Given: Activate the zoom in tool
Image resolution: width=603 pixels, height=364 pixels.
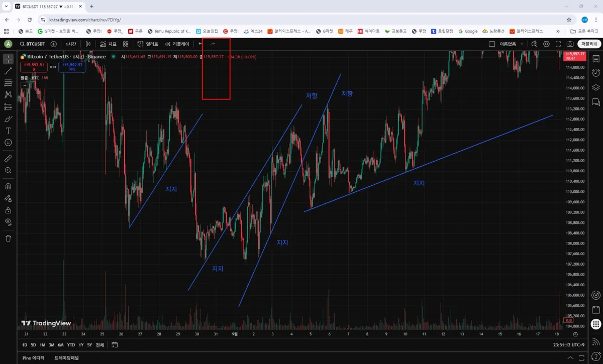Looking at the screenshot, I should pyautogui.click(x=8, y=170).
